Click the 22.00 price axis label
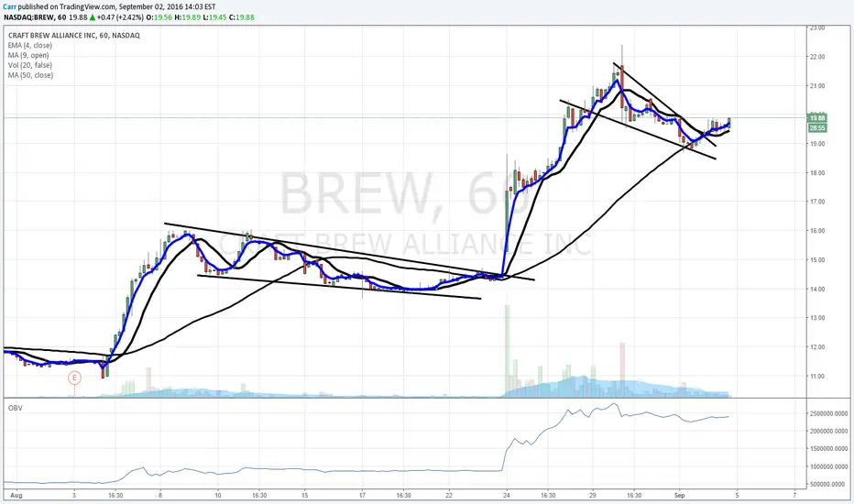Viewport: 854px width, 504px height. point(817,57)
